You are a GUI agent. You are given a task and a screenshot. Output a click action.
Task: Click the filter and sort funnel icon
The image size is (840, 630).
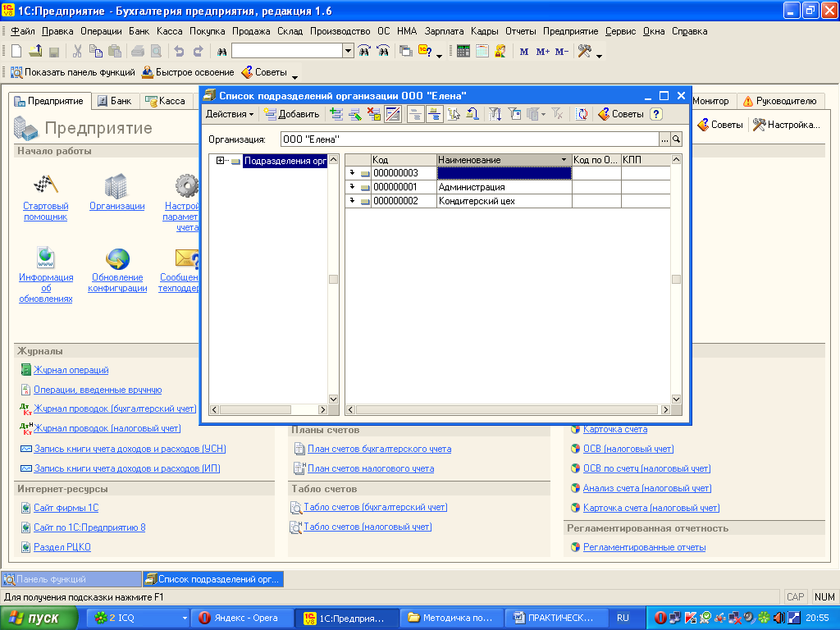click(495, 113)
